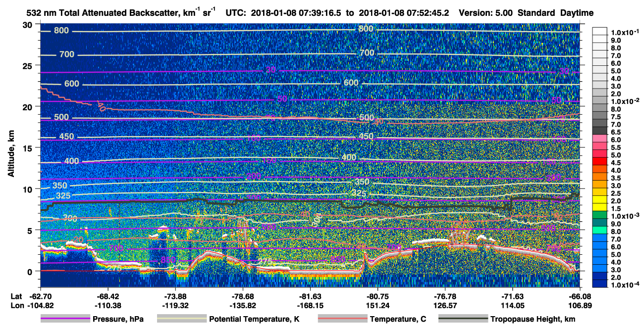Click the 'Pressure, hPa' legend text
The width and height of the screenshot is (644, 330).
118,319
